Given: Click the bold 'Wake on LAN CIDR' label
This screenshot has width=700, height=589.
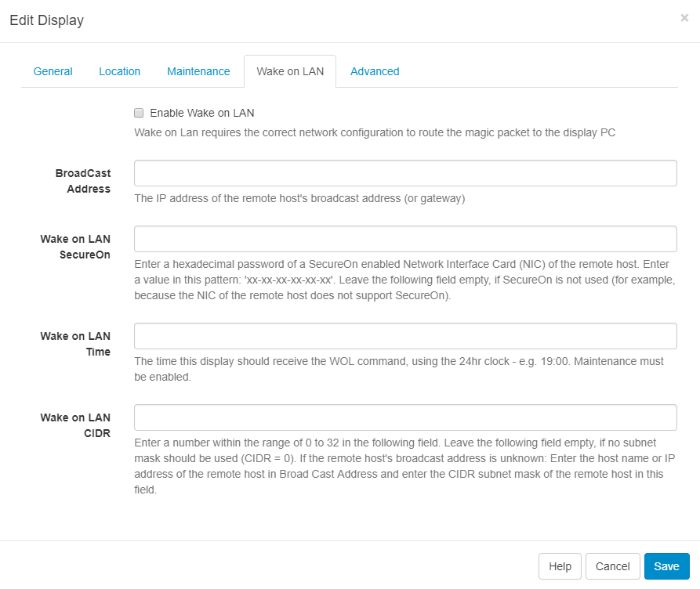Looking at the screenshot, I should click(76, 425).
